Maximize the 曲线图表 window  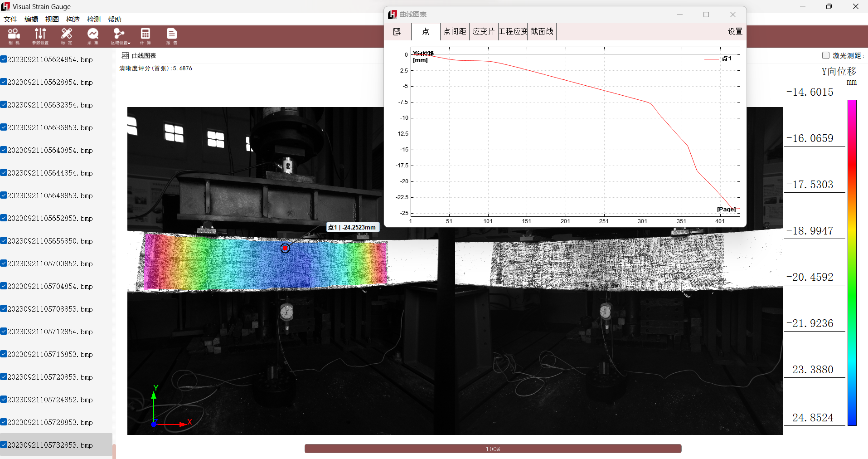[x=706, y=15]
